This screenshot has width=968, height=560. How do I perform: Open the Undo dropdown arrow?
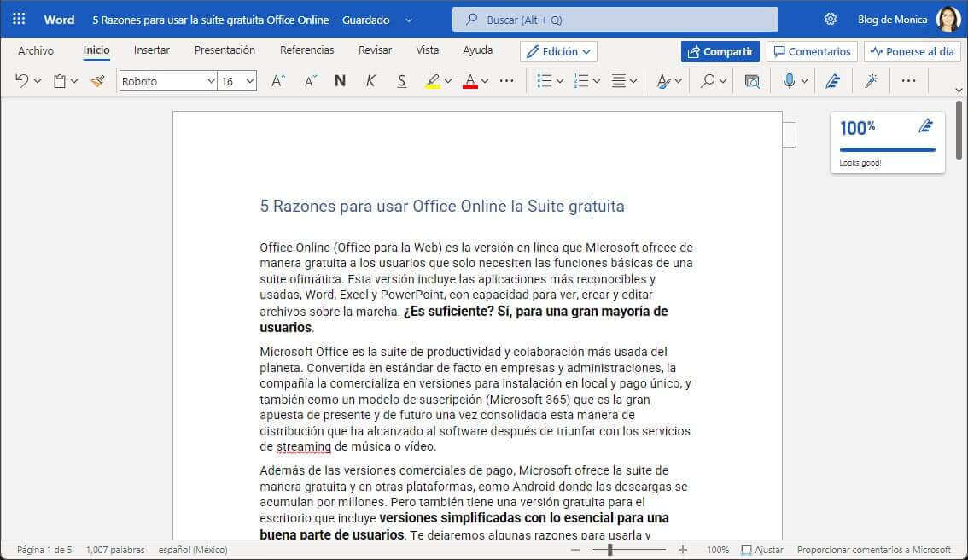click(35, 80)
